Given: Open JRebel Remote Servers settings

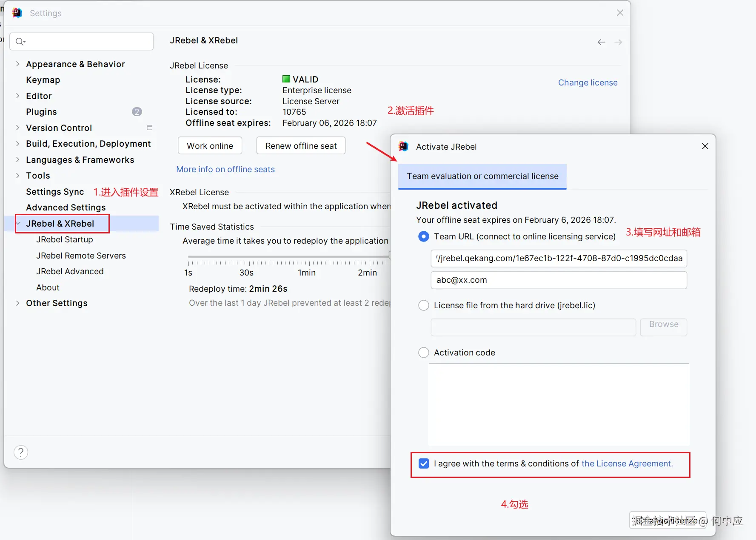Looking at the screenshot, I should pos(81,256).
